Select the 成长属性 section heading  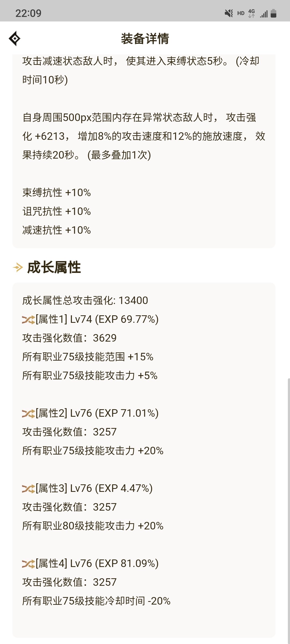(x=54, y=268)
